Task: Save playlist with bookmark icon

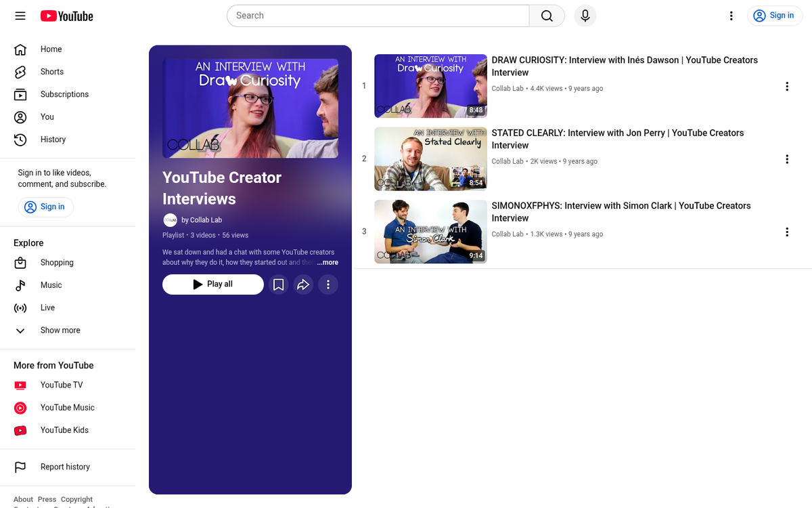Action: pyautogui.click(x=278, y=284)
